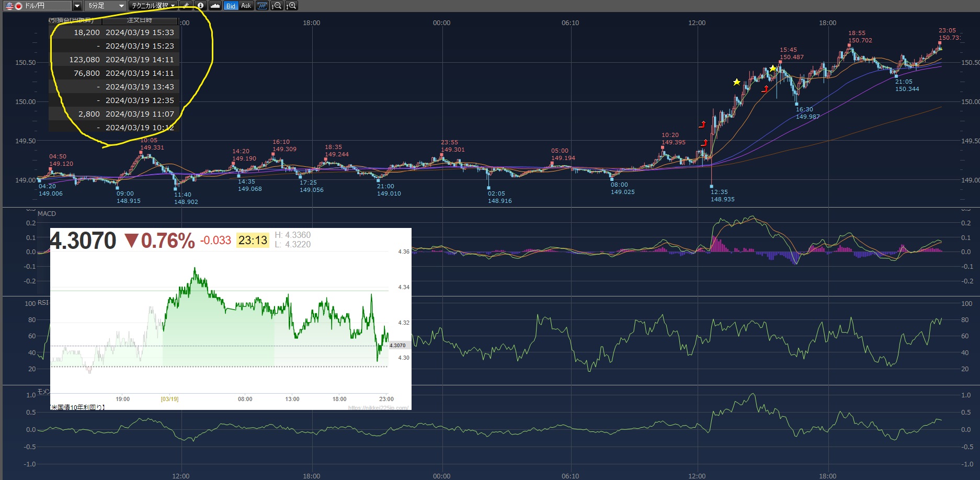Expand the テクニカル選択 indicator menu

click(x=153, y=6)
